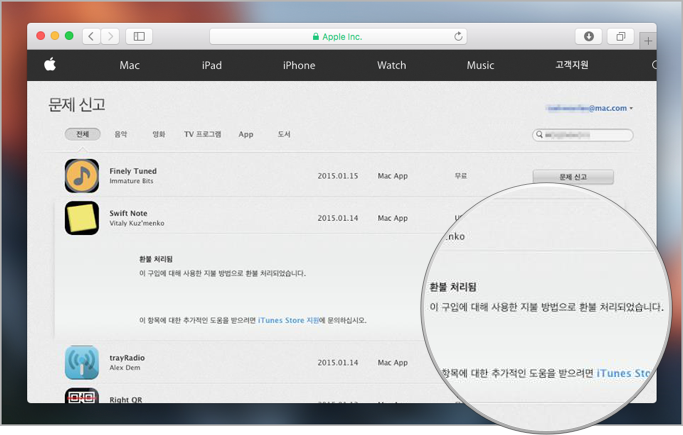
Task: Click the Apple logo in the navigation bar
Action: point(50,65)
